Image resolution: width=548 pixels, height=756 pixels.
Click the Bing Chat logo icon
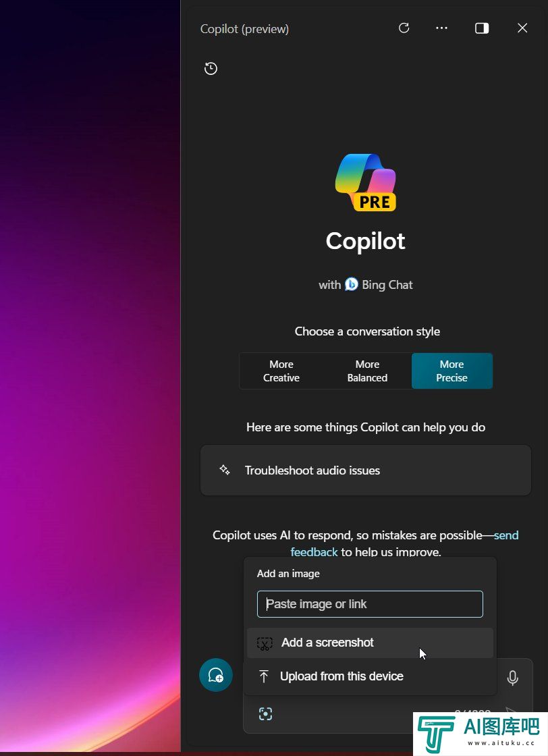pos(352,284)
